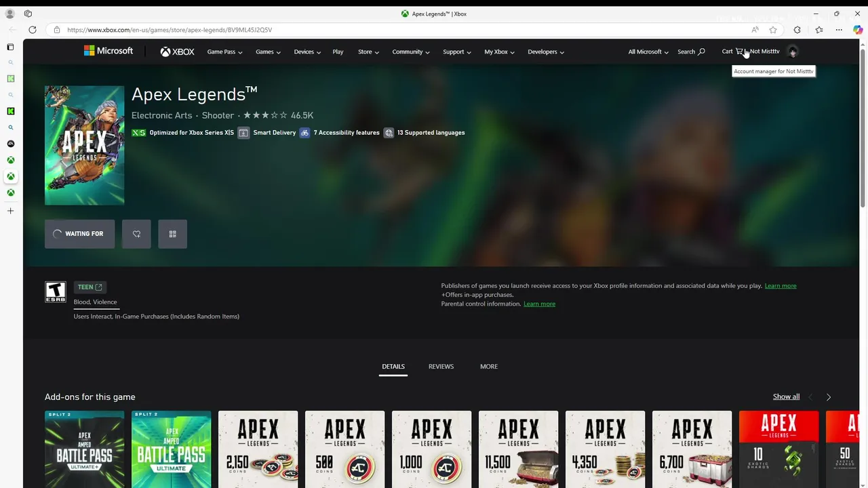
Task: Open the 1,000 Apex Coins add-on
Action: coord(431,449)
